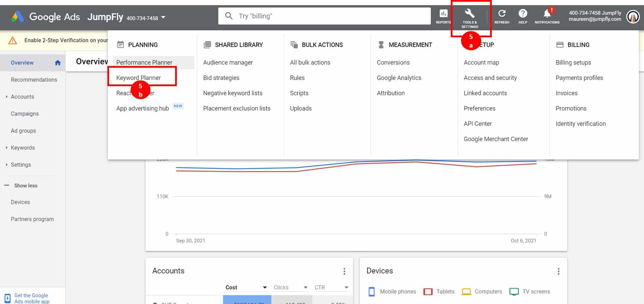Click the Measurement hourglass icon
644x304 pixels.
[x=381, y=44]
